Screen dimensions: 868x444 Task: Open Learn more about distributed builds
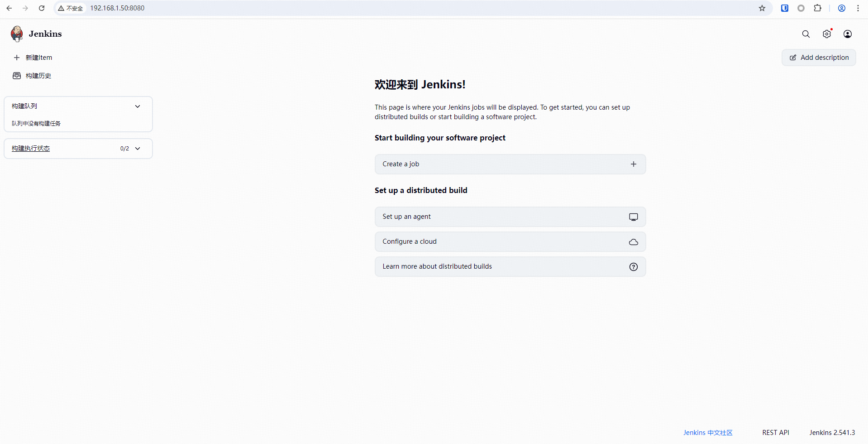click(510, 266)
